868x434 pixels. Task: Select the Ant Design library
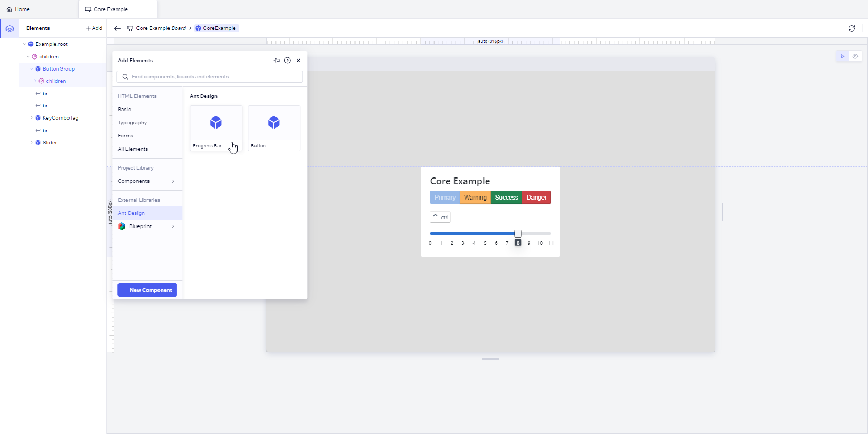147,213
